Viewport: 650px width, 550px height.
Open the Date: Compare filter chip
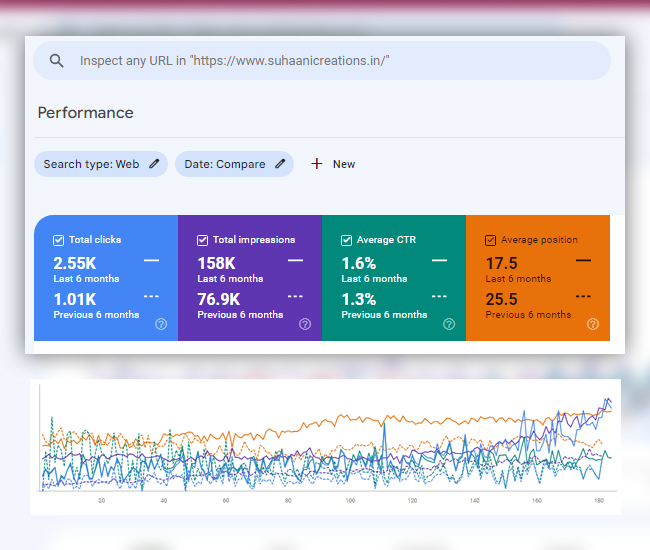pyautogui.click(x=225, y=164)
